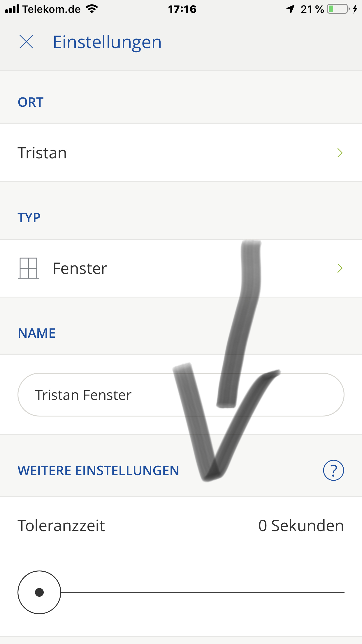Tap the window type icon beside Fenster

coord(28,268)
